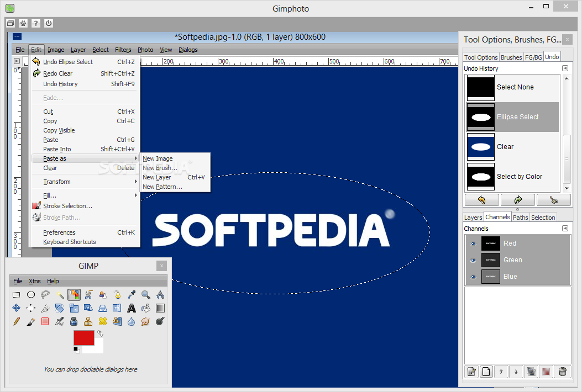Screen dimensions: 582x392
Task: Click the New Channel button
Action: [486, 371]
